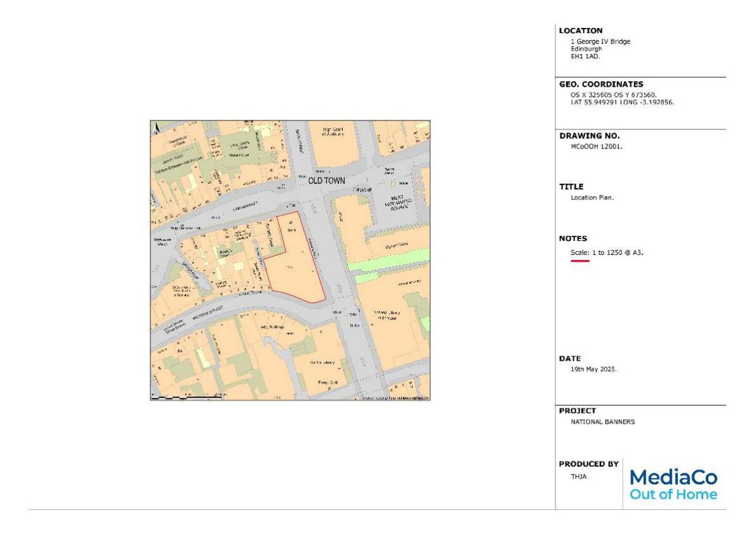Click the West Parliament Square map label

click(x=398, y=202)
